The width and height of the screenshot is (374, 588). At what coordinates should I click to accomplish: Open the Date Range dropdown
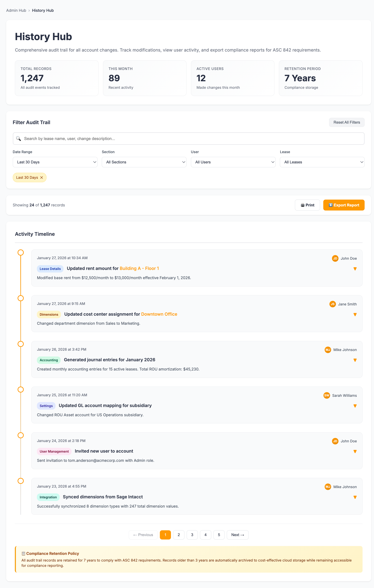(55, 162)
